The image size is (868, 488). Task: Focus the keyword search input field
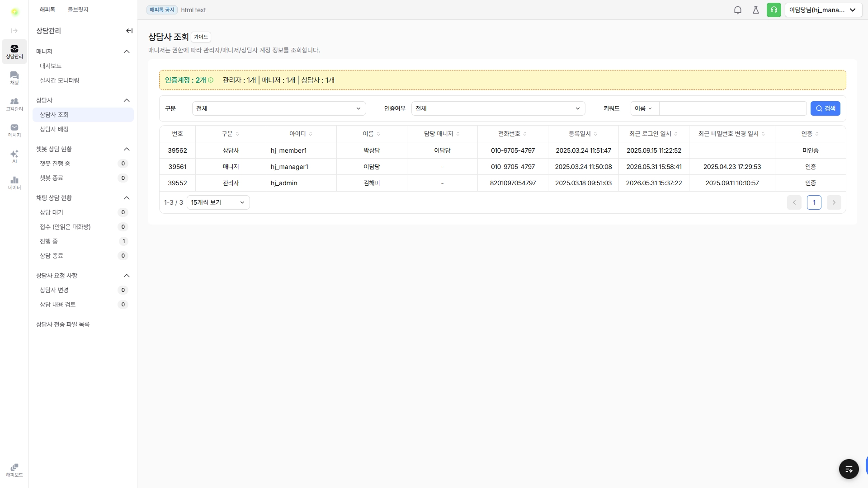pyautogui.click(x=733, y=108)
